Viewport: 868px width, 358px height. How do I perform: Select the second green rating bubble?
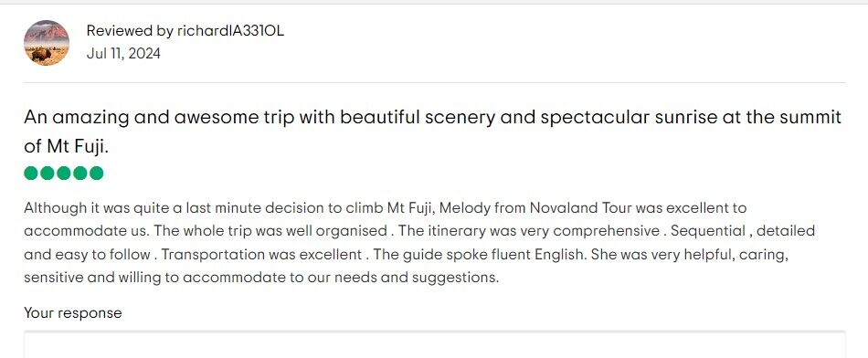pos(48,174)
